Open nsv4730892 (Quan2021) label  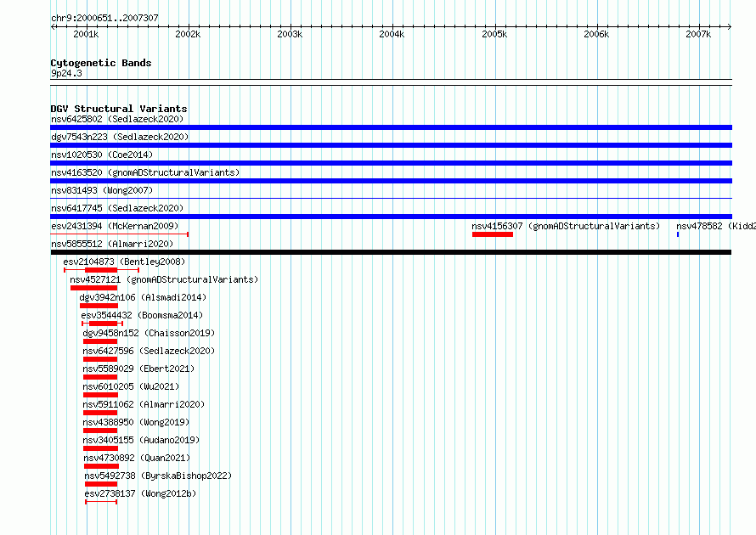(x=137, y=458)
